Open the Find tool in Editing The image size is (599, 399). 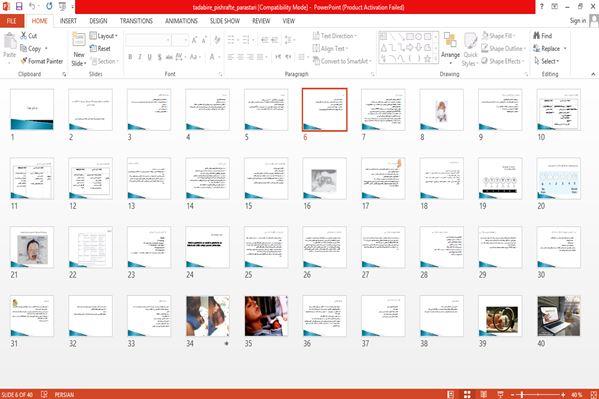click(x=542, y=36)
